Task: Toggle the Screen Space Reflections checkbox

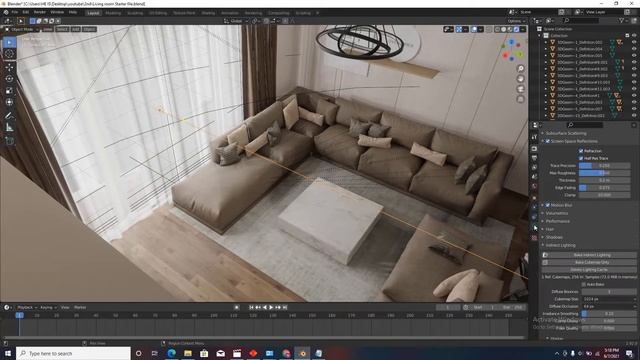Action: click(x=548, y=141)
